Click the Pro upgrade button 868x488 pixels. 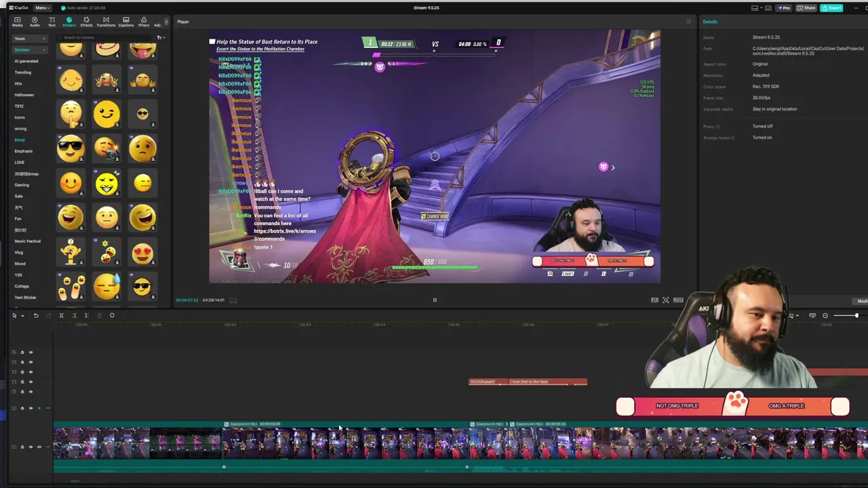[x=785, y=7]
